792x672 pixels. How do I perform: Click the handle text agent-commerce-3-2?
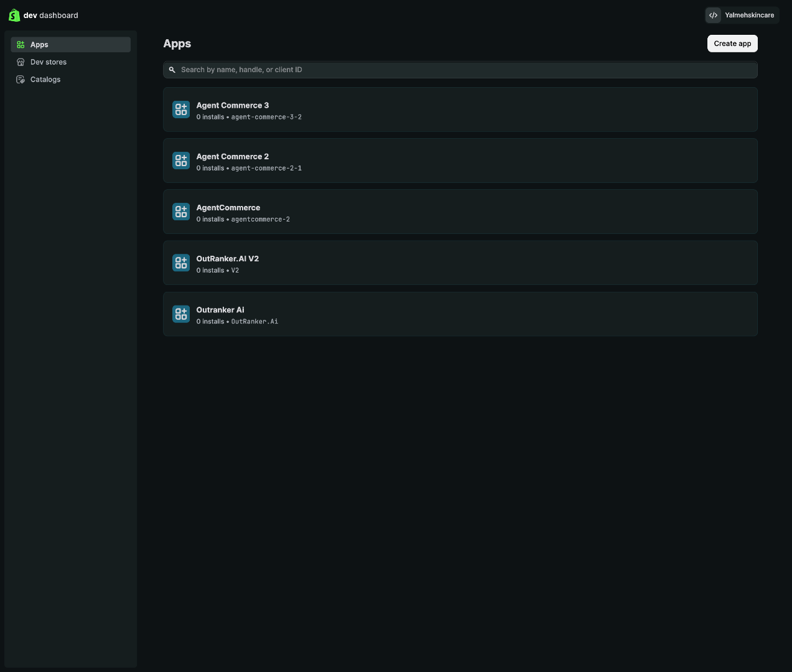(266, 117)
